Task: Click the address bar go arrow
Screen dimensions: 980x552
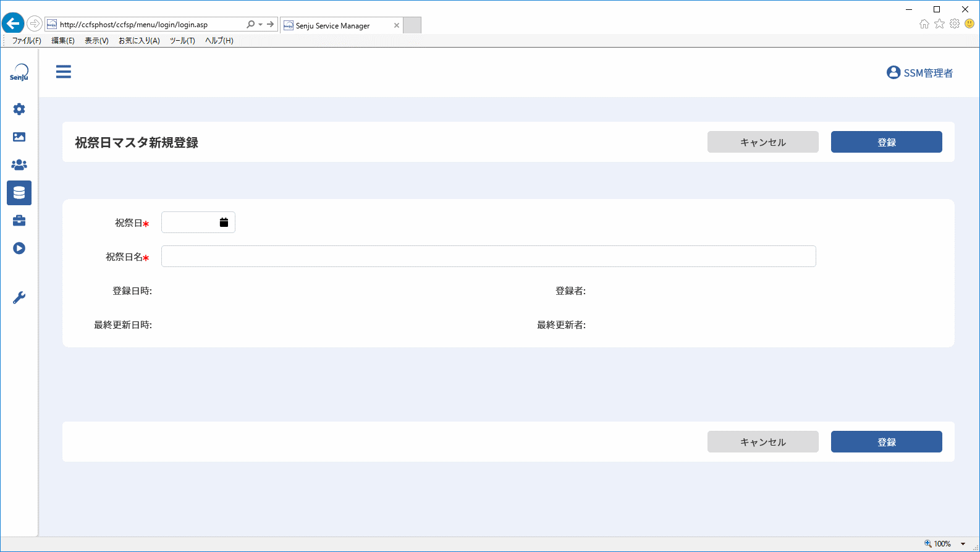Action: pos(271,25)
